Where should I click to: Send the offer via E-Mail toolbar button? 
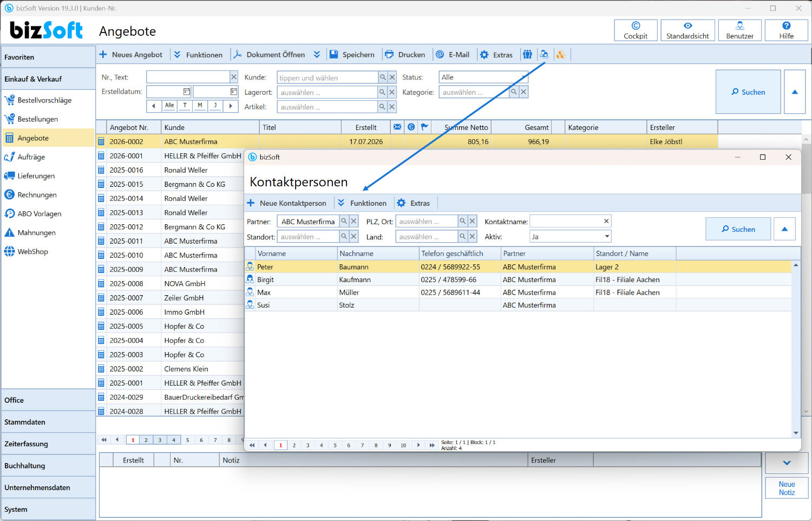tap(453, 55)
